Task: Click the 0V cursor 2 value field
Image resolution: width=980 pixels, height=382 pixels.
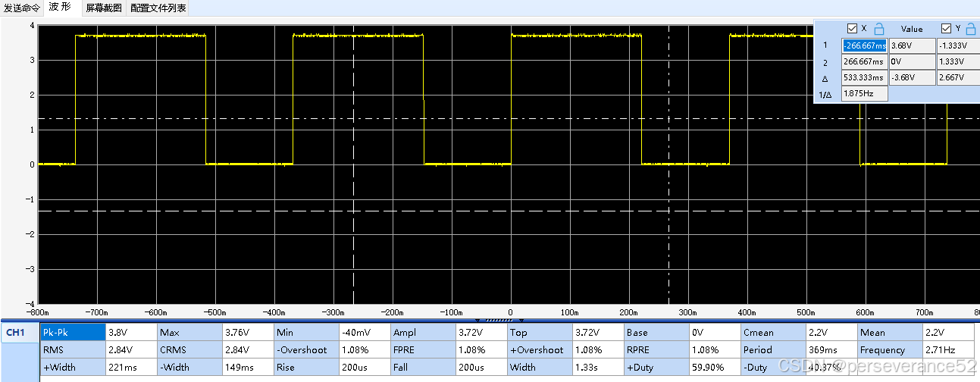Action: click(x=912, y=61)
